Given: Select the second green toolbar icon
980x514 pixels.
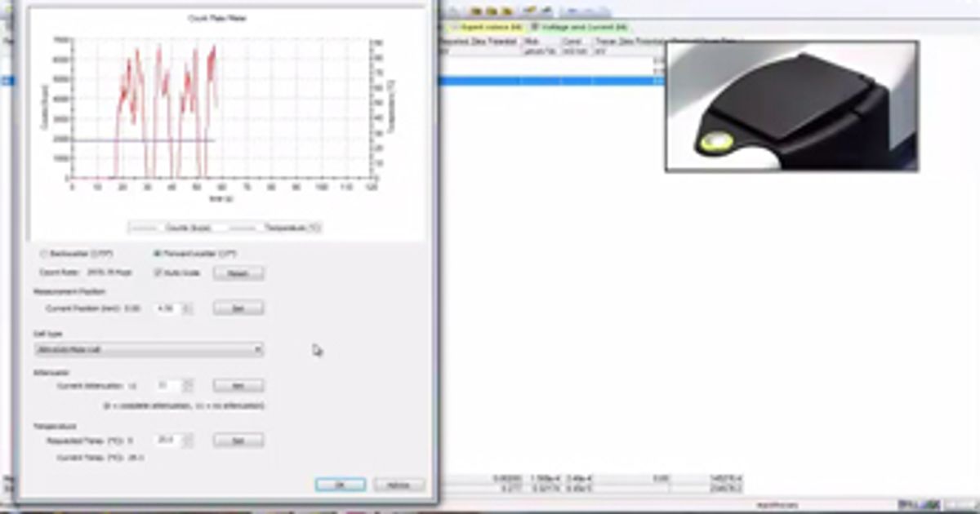Looking at the screenshot, I should [x=547, y=10].
